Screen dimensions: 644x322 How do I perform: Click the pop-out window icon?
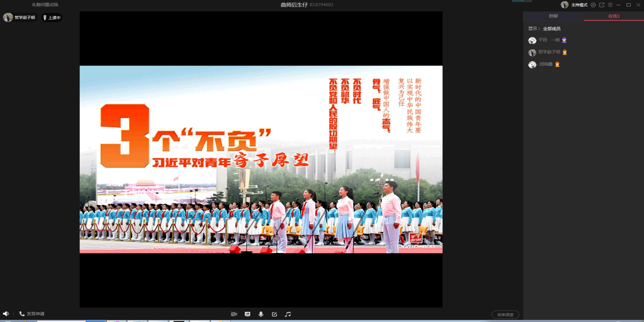point(602,5)
